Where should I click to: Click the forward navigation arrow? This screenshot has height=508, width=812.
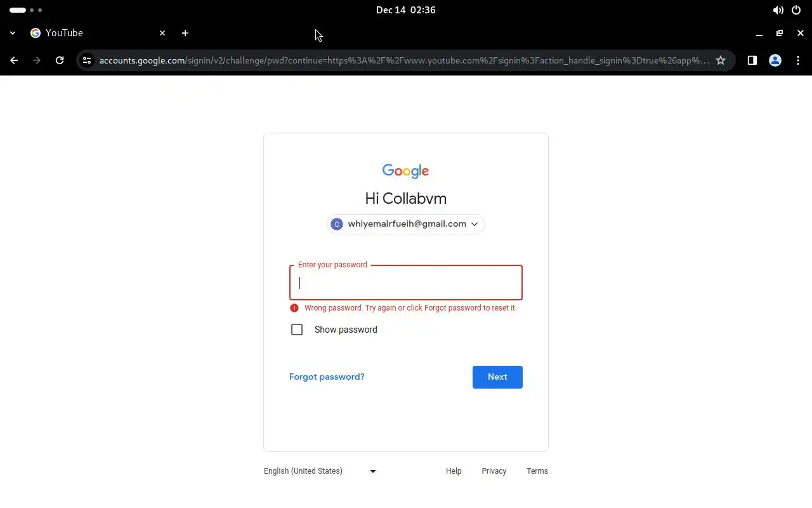coord(37,60)
